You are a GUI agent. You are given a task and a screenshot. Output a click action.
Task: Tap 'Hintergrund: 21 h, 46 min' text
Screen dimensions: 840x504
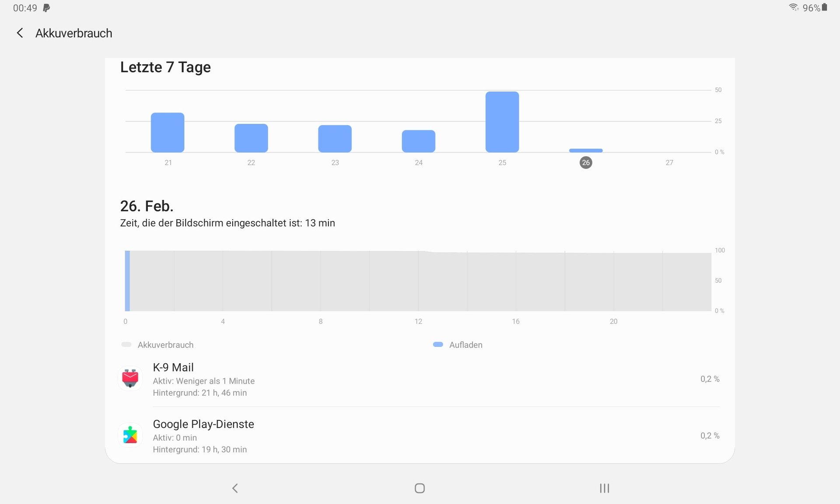pos(199,392)
